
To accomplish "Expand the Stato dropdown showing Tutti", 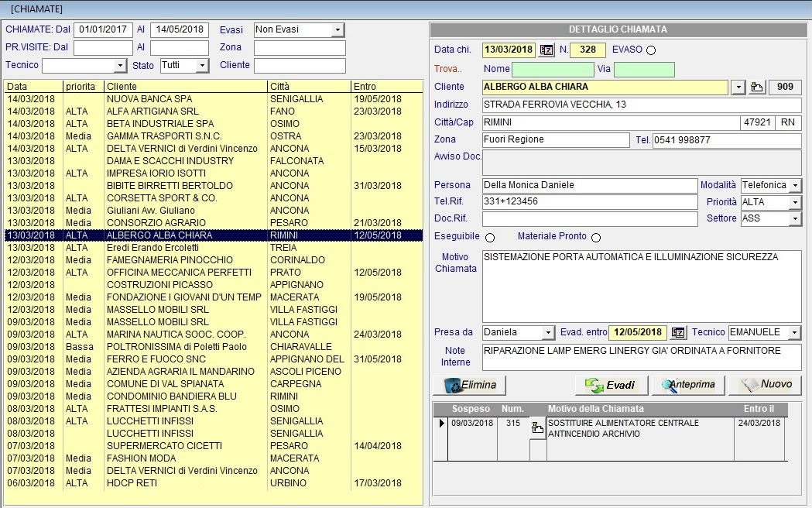I will 203,66.
